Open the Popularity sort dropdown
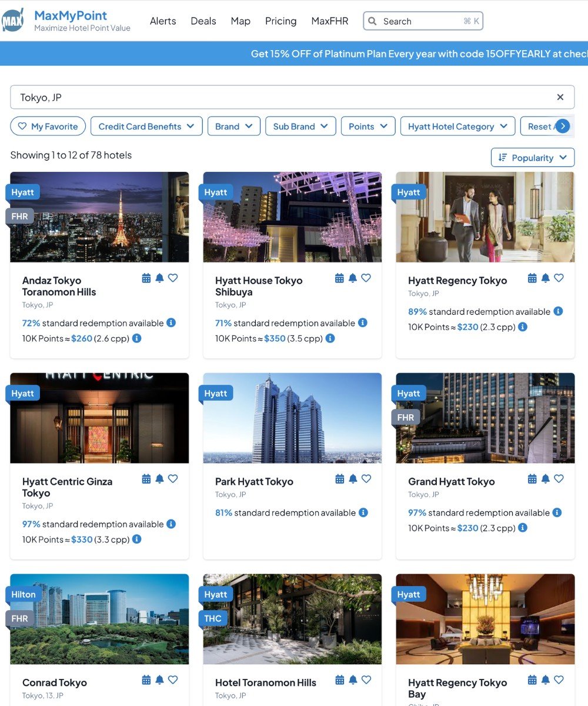588x706 pixels. click(x=533, y=158)
